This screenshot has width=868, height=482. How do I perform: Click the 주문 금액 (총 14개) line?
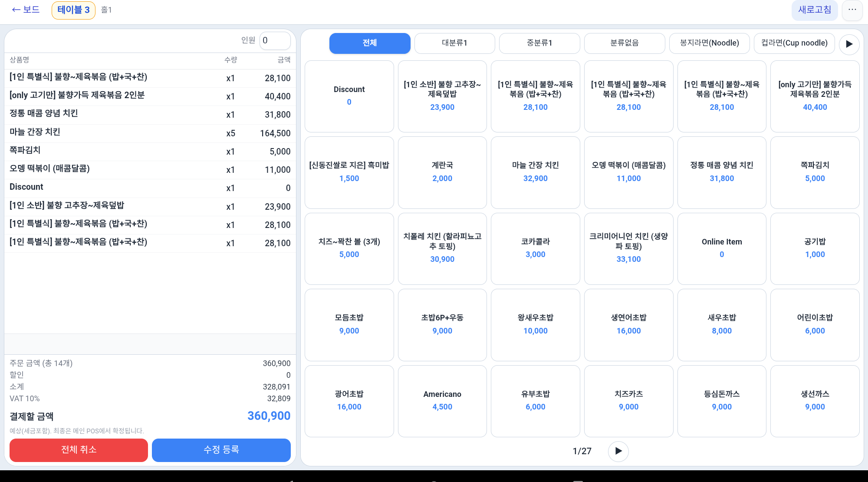tap(150, 363)
